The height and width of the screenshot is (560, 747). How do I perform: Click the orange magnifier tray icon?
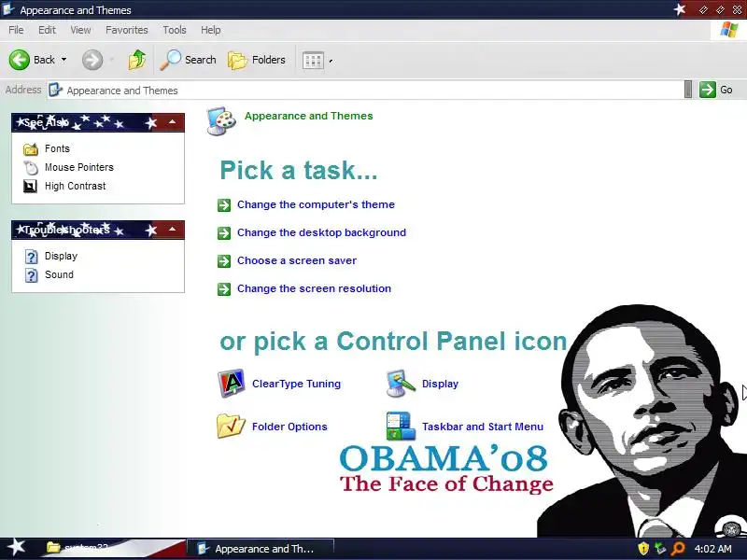pos(677,549)
